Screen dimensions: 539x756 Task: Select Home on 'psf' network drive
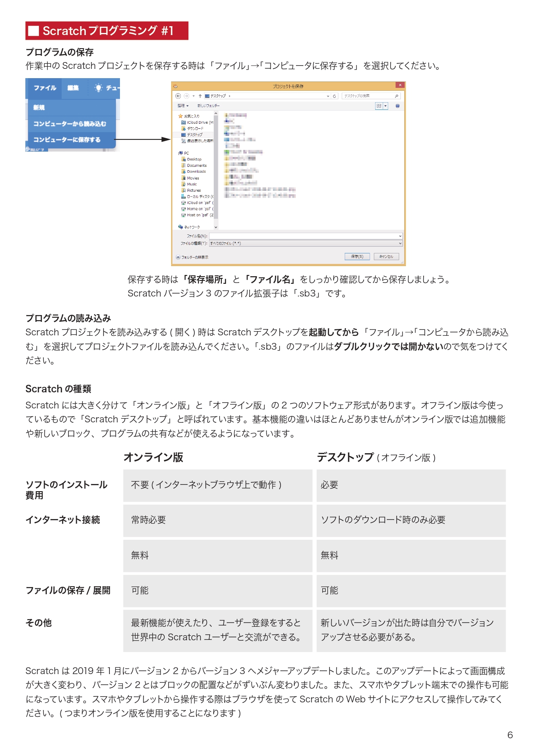click(197, 209)
